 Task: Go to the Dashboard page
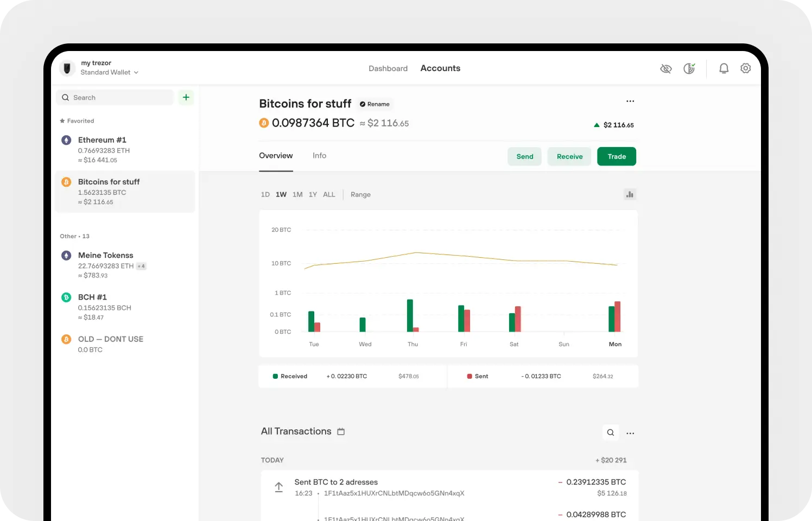click(x=388, y=68)
